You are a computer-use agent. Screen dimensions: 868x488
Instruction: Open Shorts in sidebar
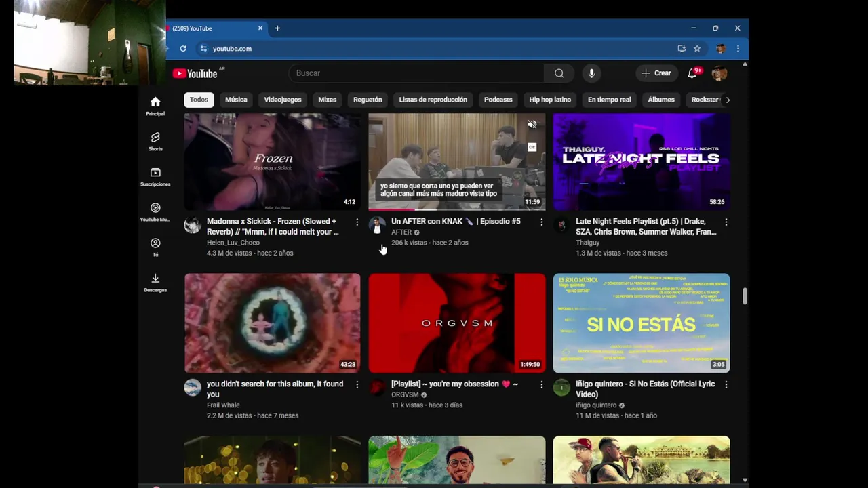[x=155, y=142]
